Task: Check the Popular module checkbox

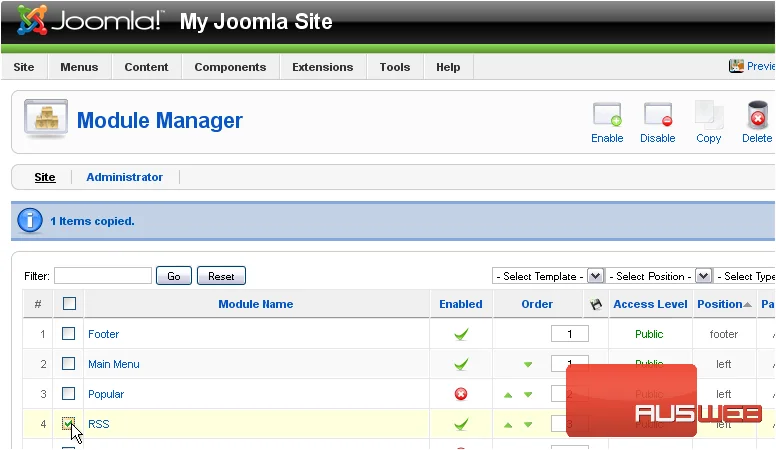Action: click(x=68, y=394)
